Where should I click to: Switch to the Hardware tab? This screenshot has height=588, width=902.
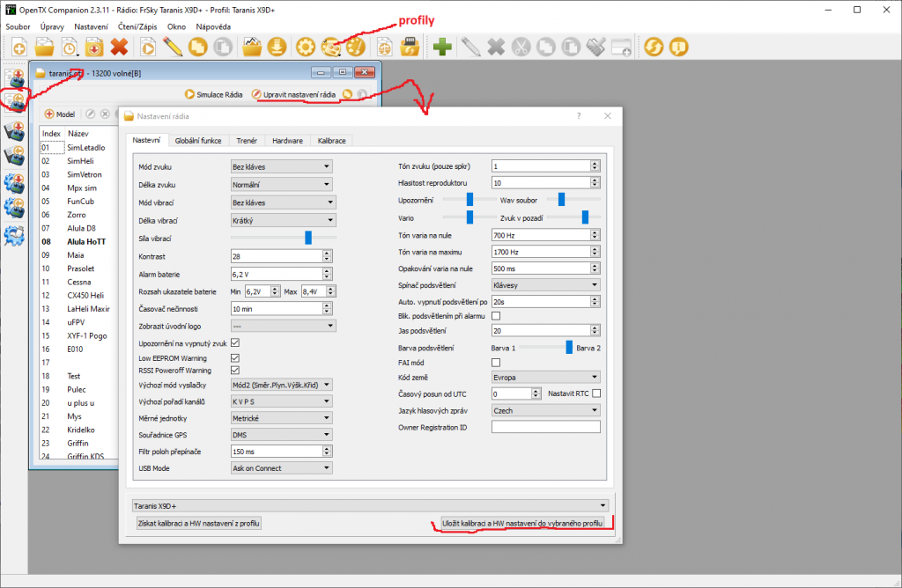tap(287, 140)
